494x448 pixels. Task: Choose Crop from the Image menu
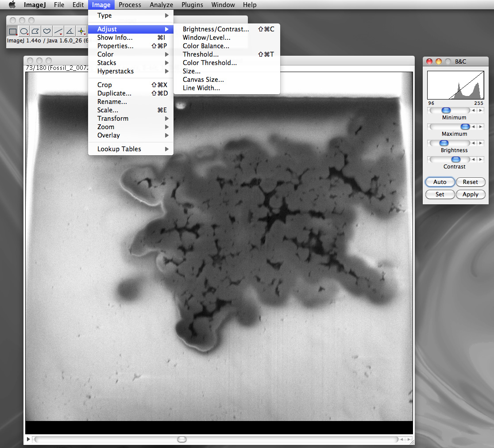[131, 85]
